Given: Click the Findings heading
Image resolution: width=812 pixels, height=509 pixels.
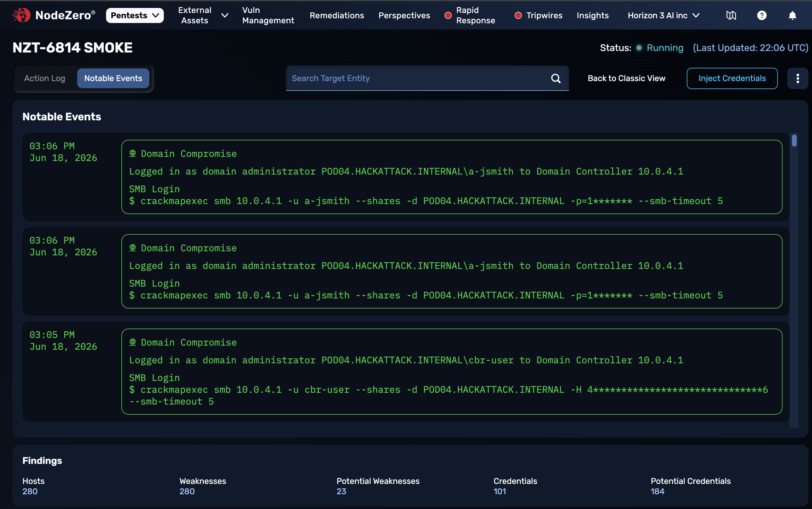Looking at the screenshot, I should point(42,461).
